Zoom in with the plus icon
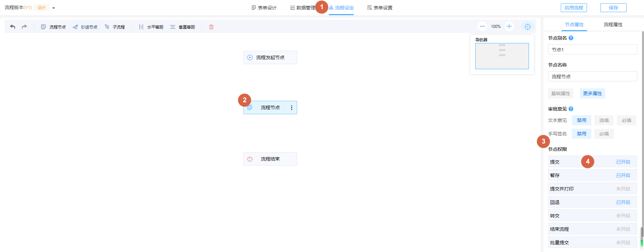This screenshot has width=644, height=252. (509, 26)
